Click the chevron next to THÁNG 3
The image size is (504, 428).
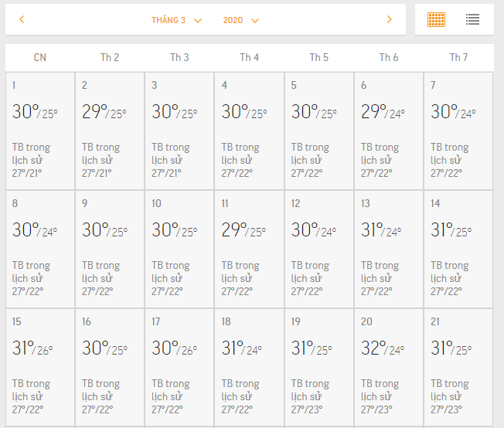coord(198,21)
